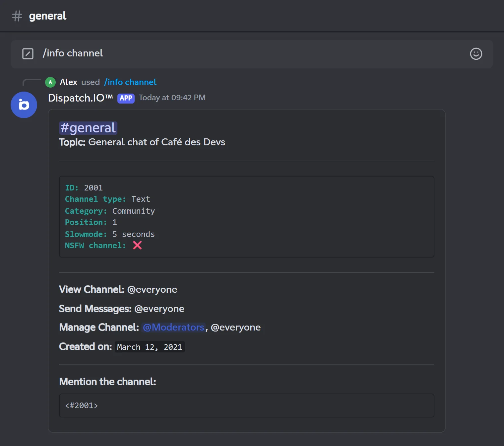Click the March 12, 2021 creation date
Viewport: 504px width, 446px height.
[150, 347]
